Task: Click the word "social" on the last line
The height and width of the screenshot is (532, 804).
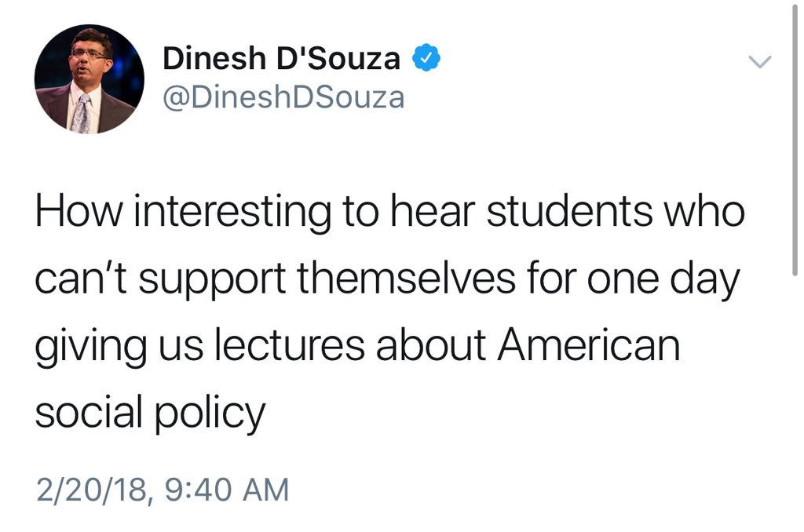Action: tap(88, 412)
